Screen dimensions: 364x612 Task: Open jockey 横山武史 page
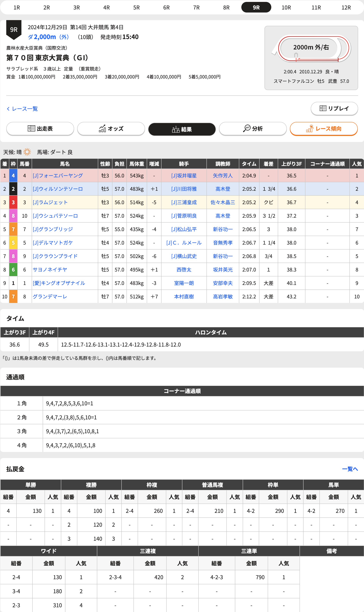(x=184, y=256)
